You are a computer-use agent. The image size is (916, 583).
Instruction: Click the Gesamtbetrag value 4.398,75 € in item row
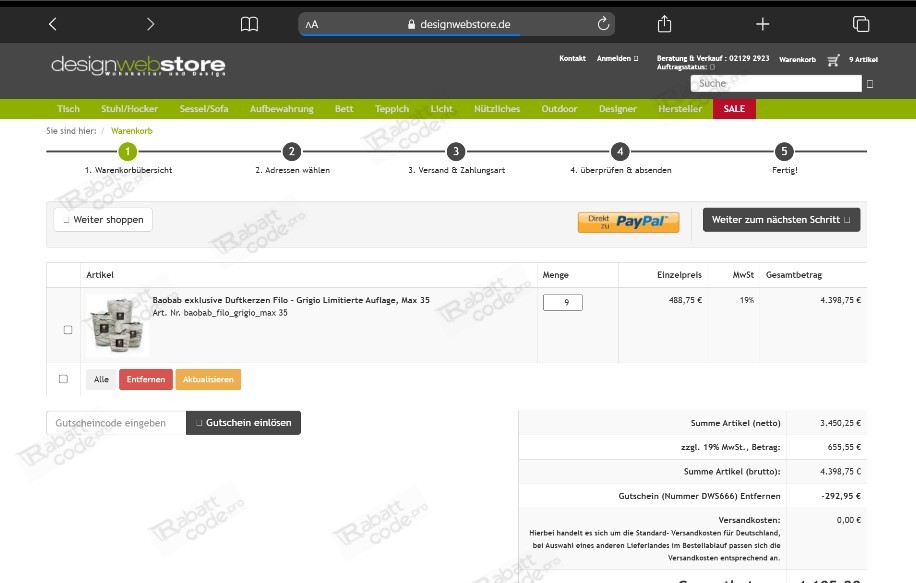840,300
